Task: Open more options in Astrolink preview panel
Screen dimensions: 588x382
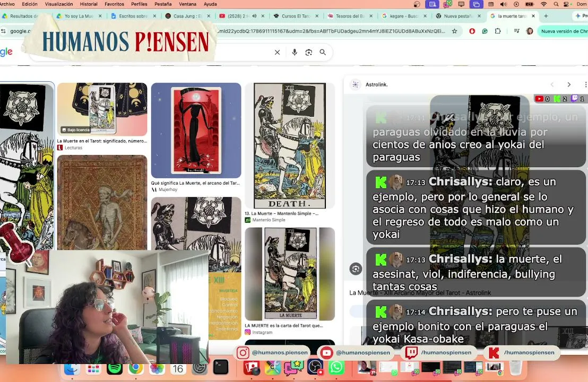Action: [x=585, y=84]
